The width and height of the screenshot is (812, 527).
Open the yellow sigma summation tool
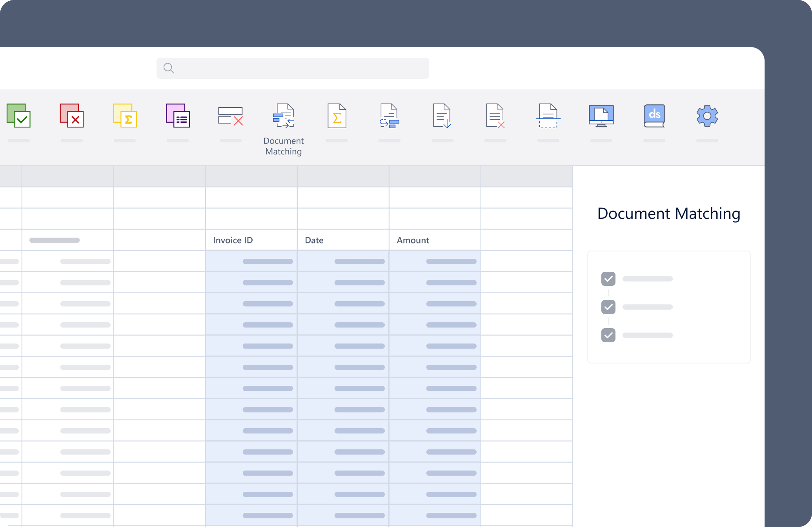125,116
